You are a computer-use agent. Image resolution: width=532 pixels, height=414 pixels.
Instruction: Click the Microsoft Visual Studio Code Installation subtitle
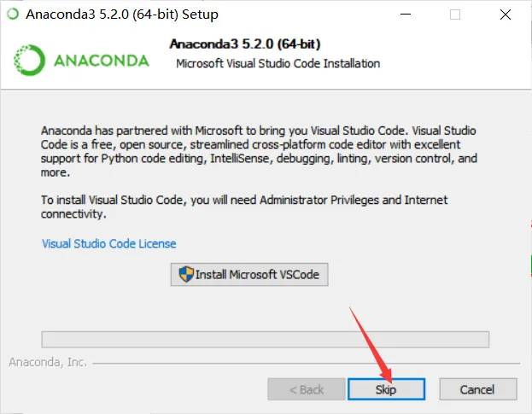click(x=278, y=63)
